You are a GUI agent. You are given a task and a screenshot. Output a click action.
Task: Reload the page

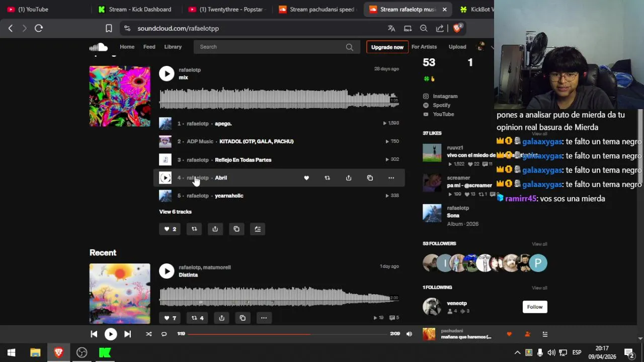[39, 28]
